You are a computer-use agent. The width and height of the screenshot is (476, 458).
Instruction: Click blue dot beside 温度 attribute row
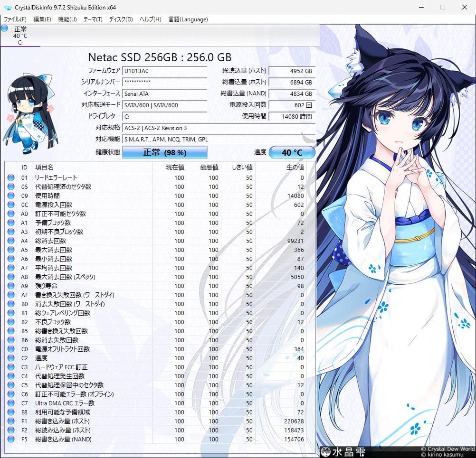pos(10,358)
